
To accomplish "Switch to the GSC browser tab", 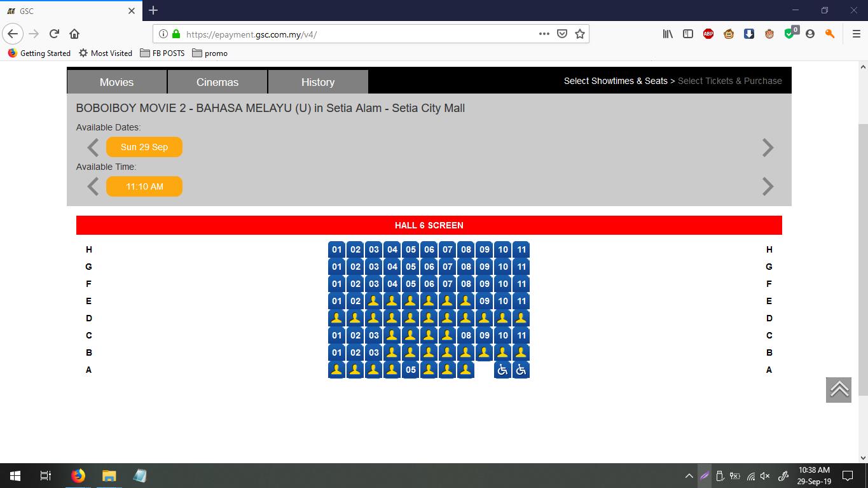I will (x=70, y=11).
